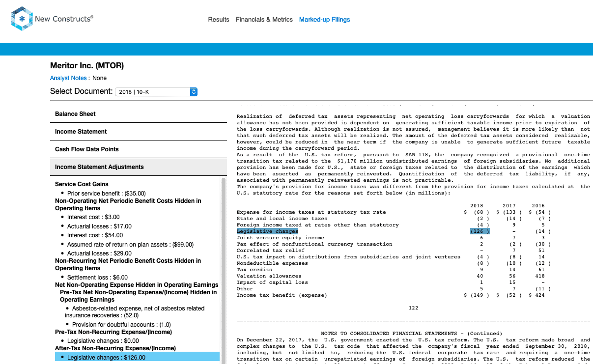Select highlighted Legislative changes : $126.00 item

coord(137,358)
